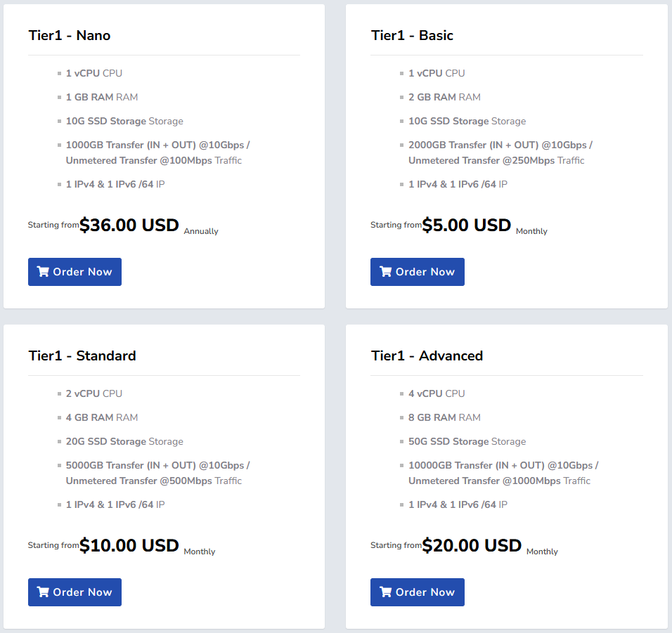
Task: Click the 20G SSD Storage spec line
Action: tap(124, 441)
